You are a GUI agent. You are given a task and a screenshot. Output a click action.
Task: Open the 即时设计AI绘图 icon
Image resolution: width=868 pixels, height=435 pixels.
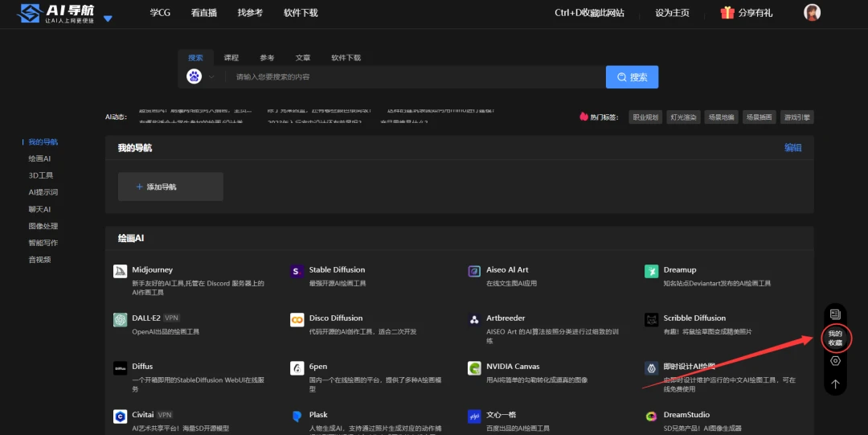click(x=652, y=368)
